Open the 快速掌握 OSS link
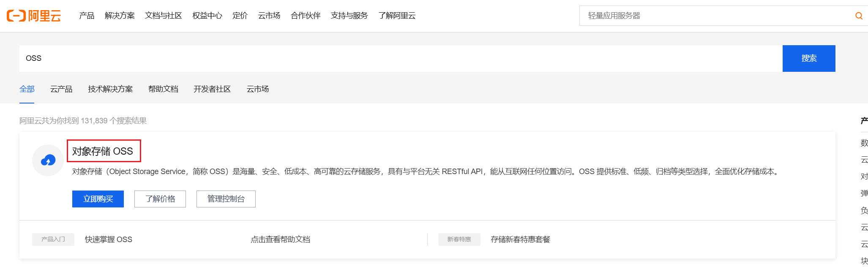The image size is (868, 267). click(109, 240)
